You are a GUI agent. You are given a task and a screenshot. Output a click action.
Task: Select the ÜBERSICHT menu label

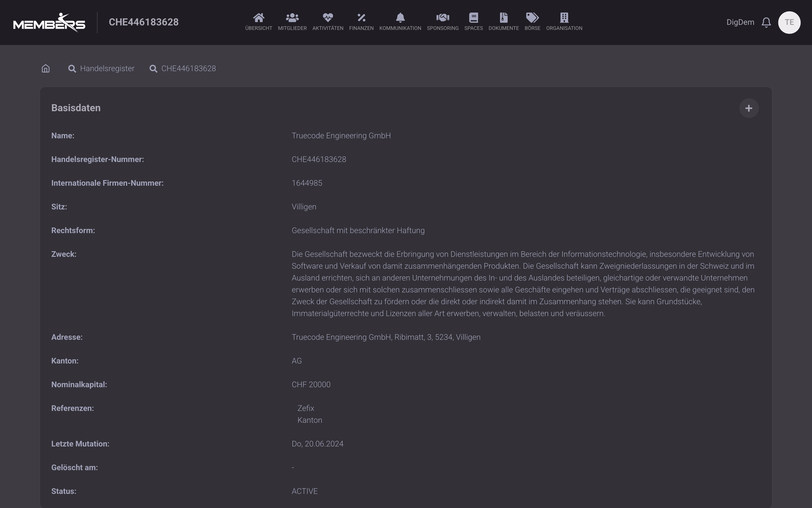(x=258, y=28)
